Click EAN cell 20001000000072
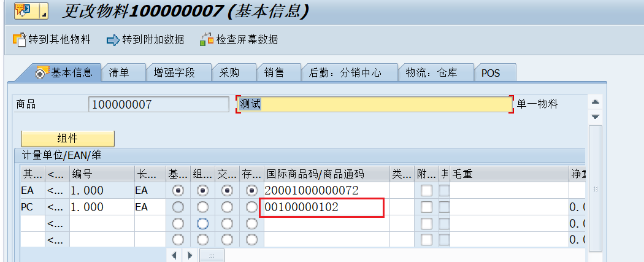Screen dimensions: 644x262 point(326,191)
